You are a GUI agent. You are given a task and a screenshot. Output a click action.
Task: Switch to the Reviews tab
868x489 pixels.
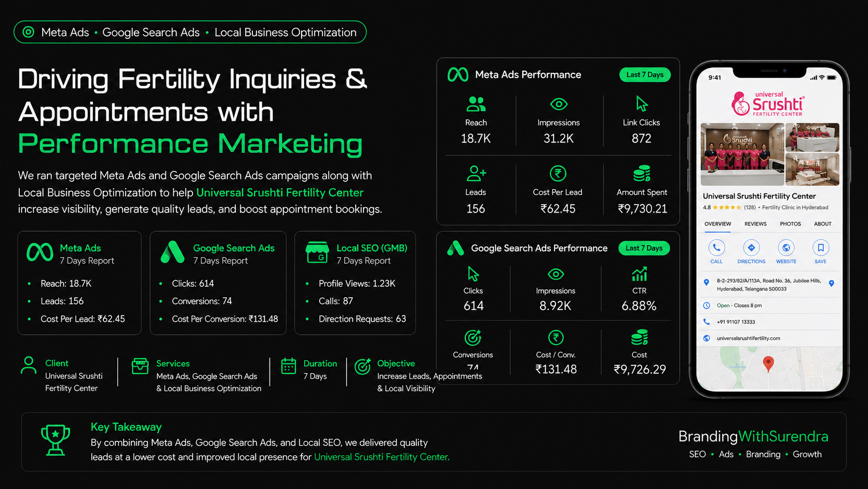755,224
